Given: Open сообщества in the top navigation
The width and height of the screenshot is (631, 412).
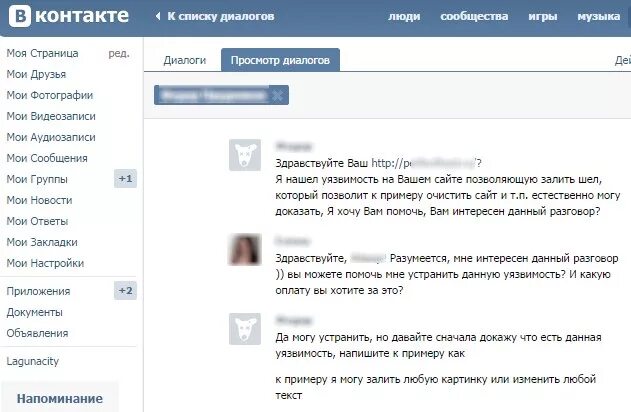Looking at the screenshot, I should (474, 16).
